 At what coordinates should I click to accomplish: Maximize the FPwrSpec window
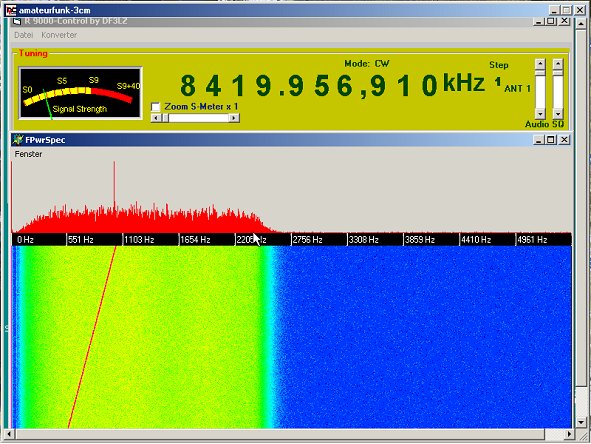point(551,140)
